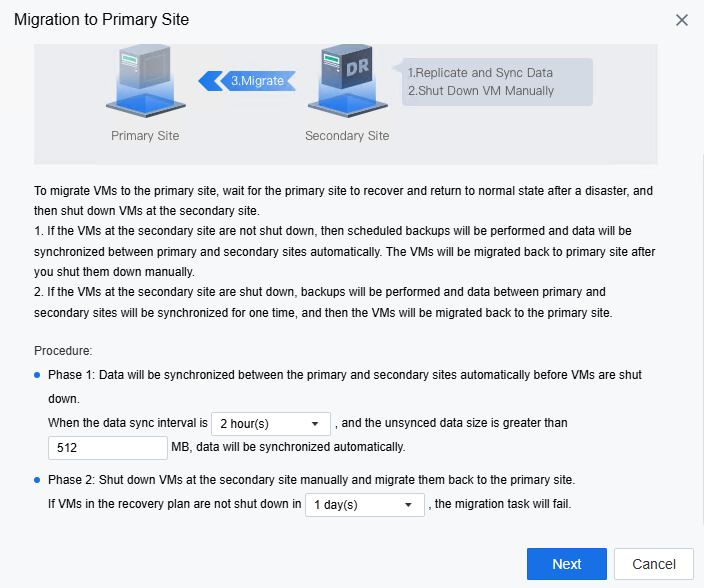This screenshot has height=588, width=704.
Task: Click the Procedure heading
Action: tap(63, 351)
